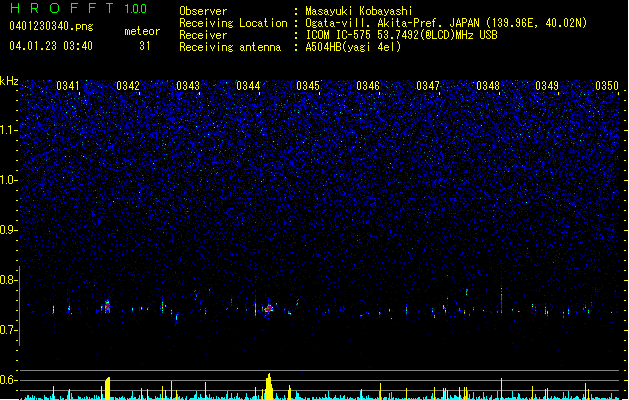Click the 0342 time marker
Image resolution: width=629 pixels, height=400 pixels.
pos(128,86)
